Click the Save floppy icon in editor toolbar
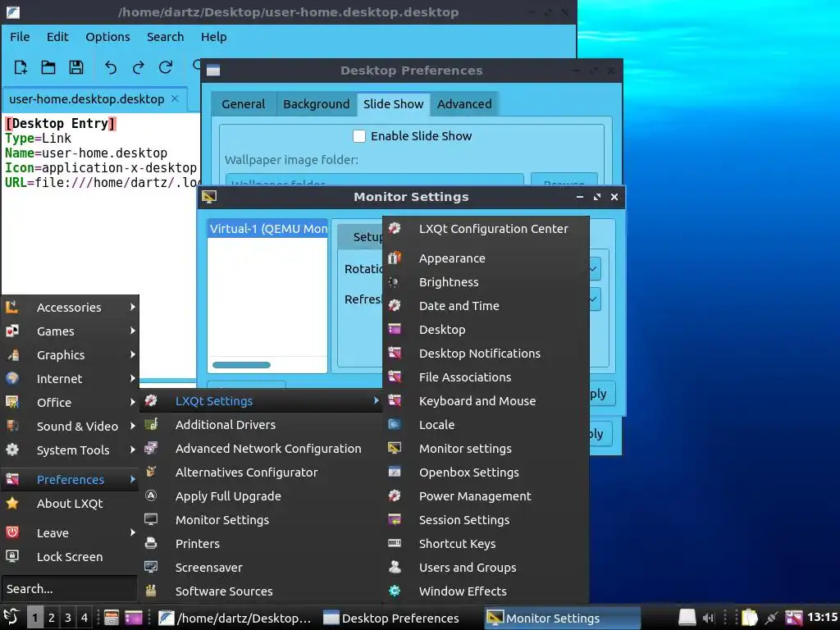This screenshot has height=630, width=840. tap(76, 67)
